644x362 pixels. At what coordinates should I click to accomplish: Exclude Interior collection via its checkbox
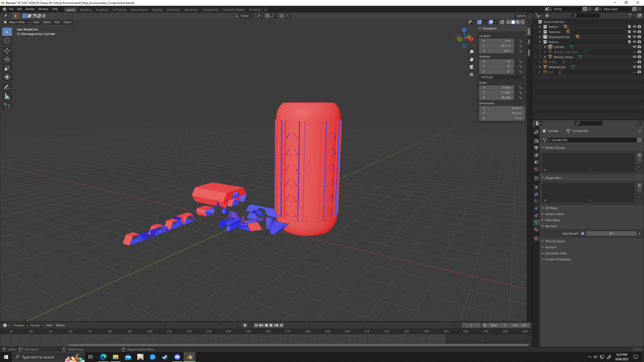click(630, 27)
